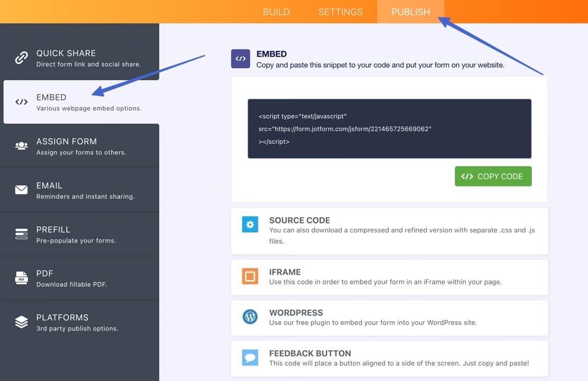The height and width of the screenshot is (381, 588).
Task: Click the Embed header code icon
Action: (241, 59)
